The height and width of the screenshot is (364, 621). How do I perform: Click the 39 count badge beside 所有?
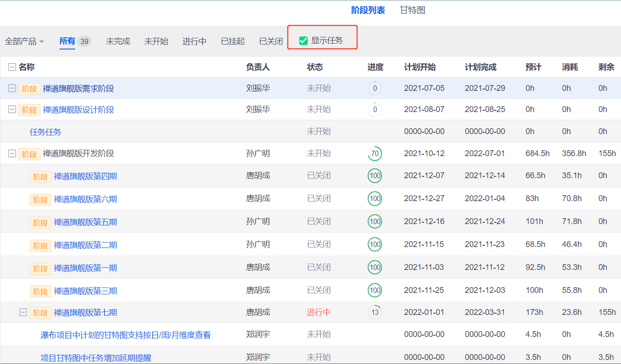tap(84, 41)
